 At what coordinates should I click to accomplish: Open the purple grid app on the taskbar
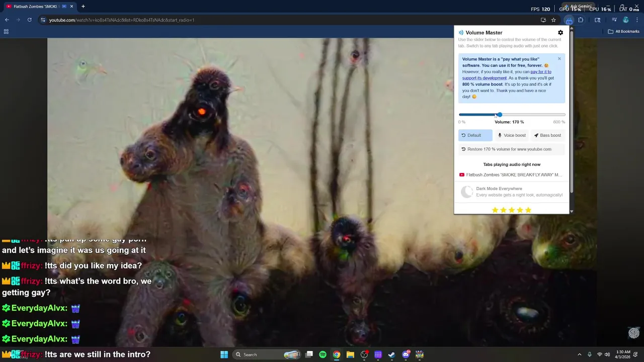tap(378, 355)
